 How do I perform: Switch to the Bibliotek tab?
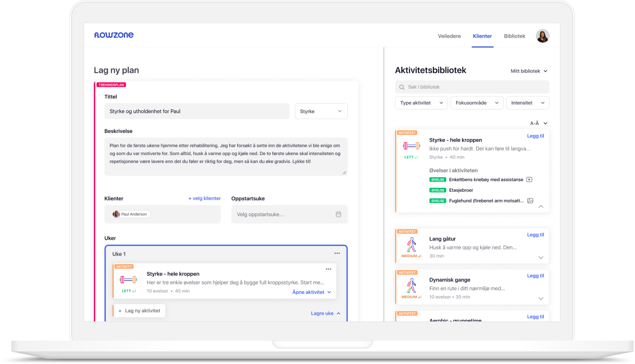(514, 36)
